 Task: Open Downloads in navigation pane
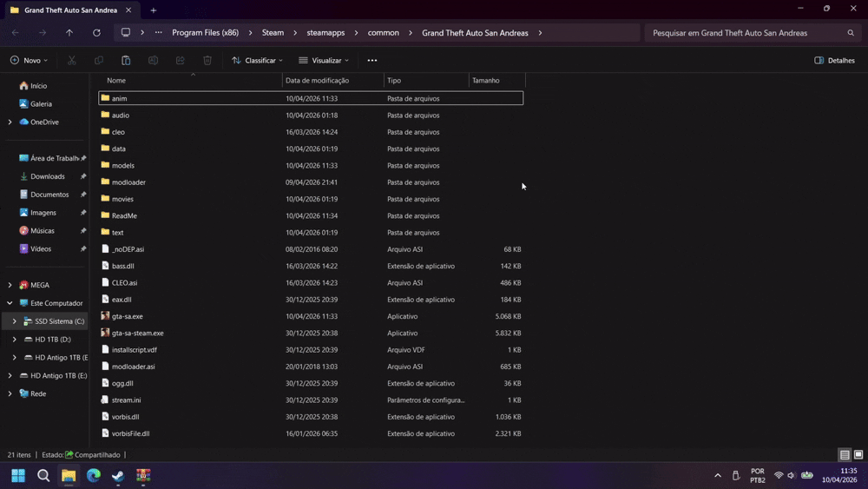[x=44, y=176]
